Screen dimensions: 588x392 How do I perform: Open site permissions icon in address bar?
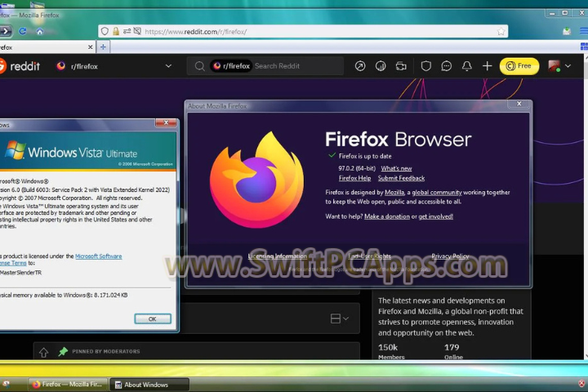(127, 31)
